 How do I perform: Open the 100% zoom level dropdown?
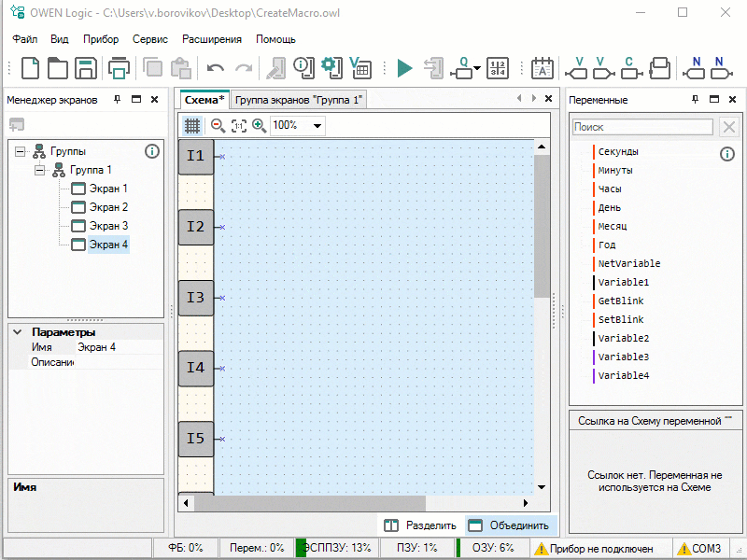click(318, 125)
